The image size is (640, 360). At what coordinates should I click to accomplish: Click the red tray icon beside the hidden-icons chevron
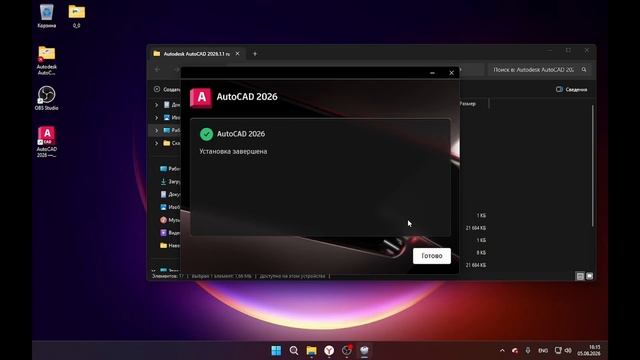515,351
